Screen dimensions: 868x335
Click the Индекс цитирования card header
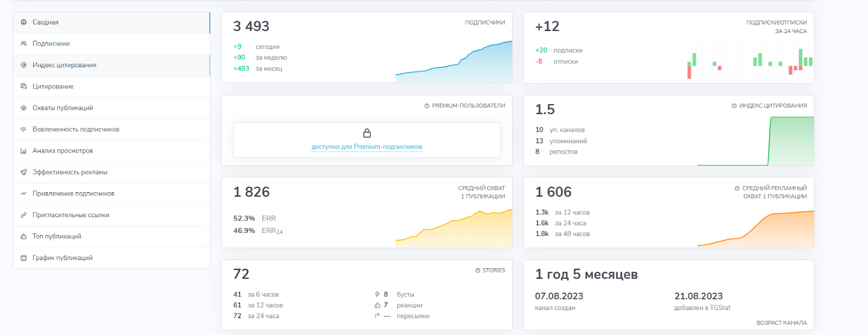773,106
